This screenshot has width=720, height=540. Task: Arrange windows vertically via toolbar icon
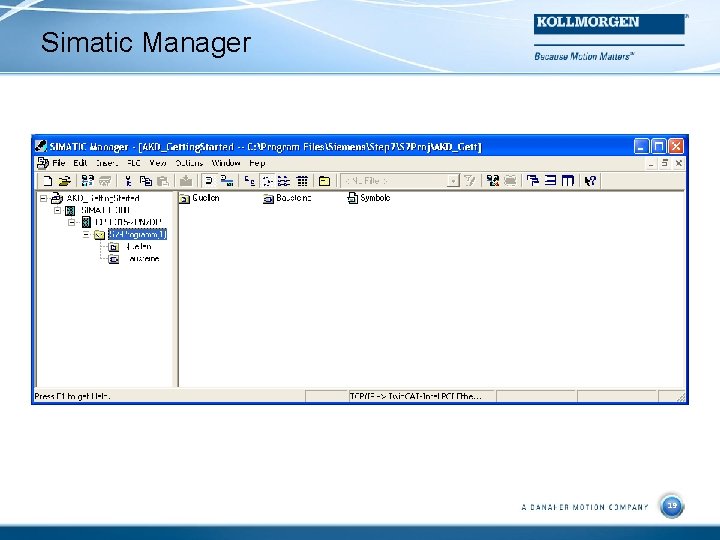568,181
